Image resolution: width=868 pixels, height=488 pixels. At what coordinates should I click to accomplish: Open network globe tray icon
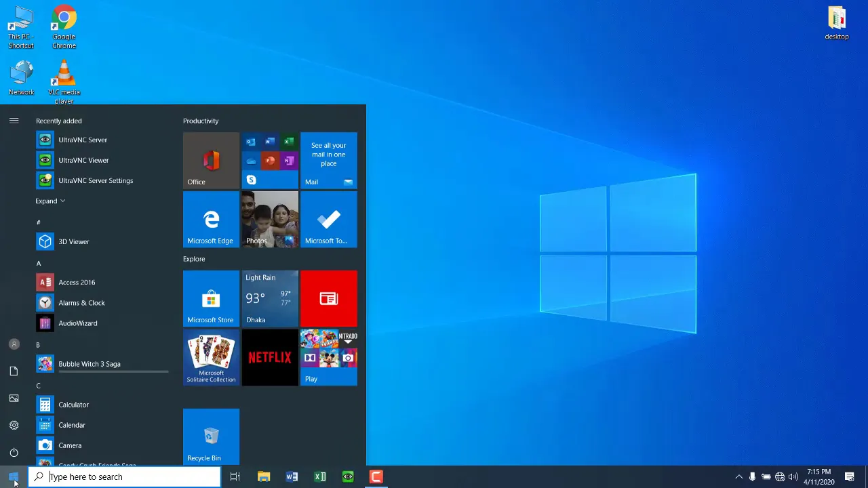(x=780, y=476)
